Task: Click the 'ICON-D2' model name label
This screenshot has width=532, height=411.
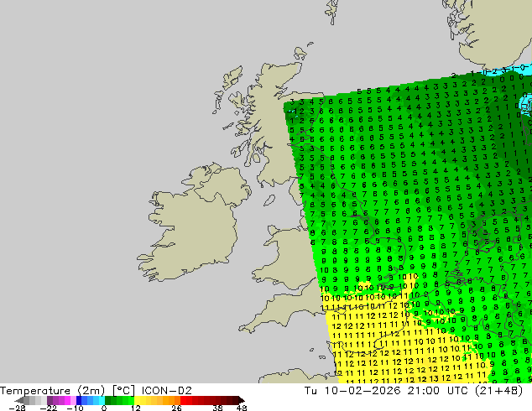Action: 167,391
